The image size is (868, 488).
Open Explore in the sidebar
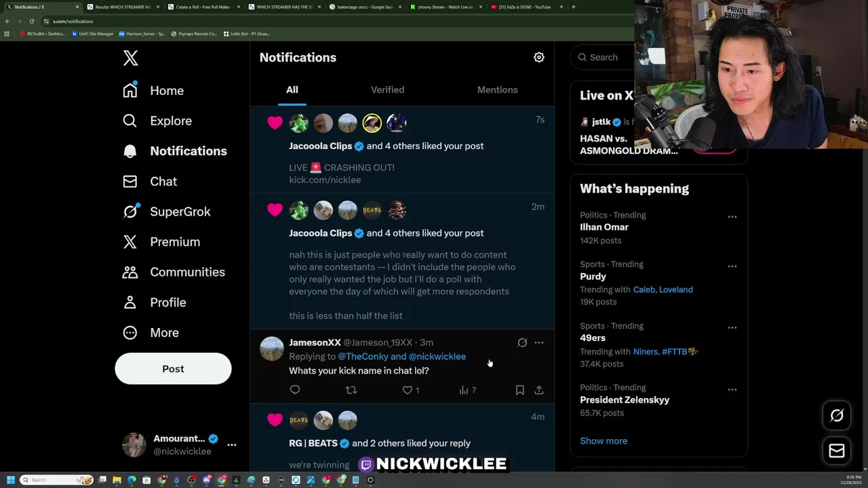tap(157, 121)
